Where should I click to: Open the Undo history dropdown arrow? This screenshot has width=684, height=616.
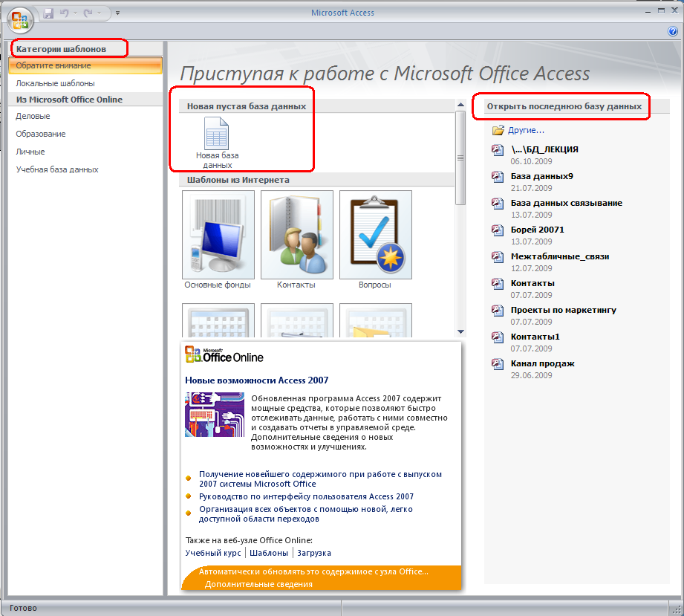click(75, 13)
